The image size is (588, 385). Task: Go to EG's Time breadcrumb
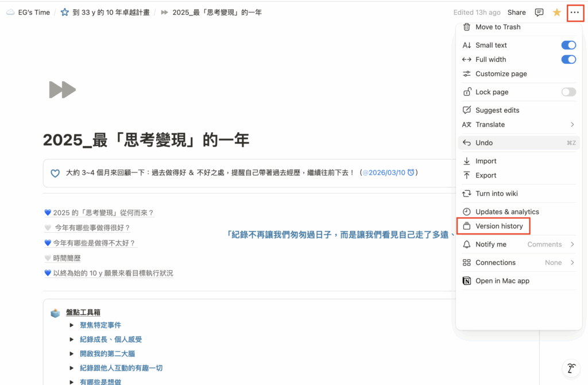pyautogui.click(x=34, y=12)
